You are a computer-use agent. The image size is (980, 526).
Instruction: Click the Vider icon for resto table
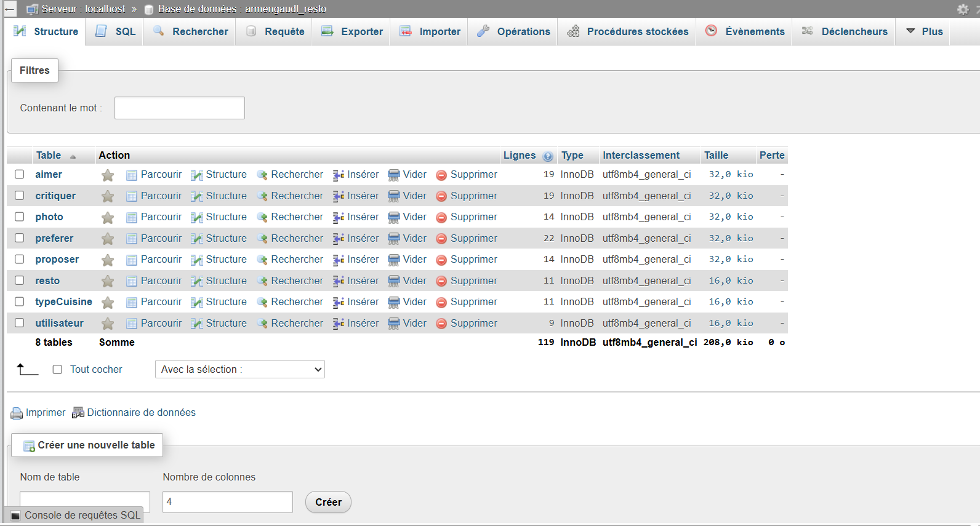click(x=394, y=281)
